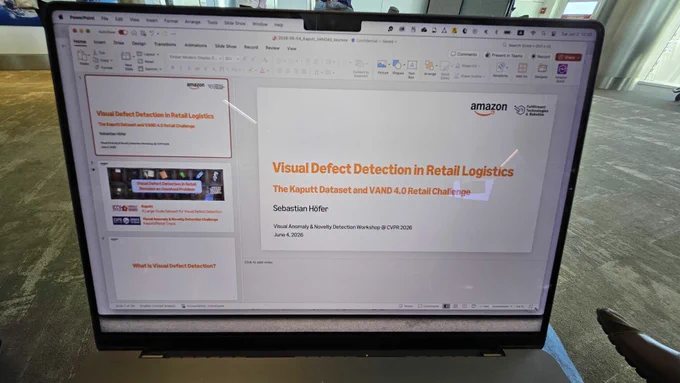The height and width of the screenshot is (383, 680).
Task: Apply Italic formatting
Action: [x=181, y=68]
